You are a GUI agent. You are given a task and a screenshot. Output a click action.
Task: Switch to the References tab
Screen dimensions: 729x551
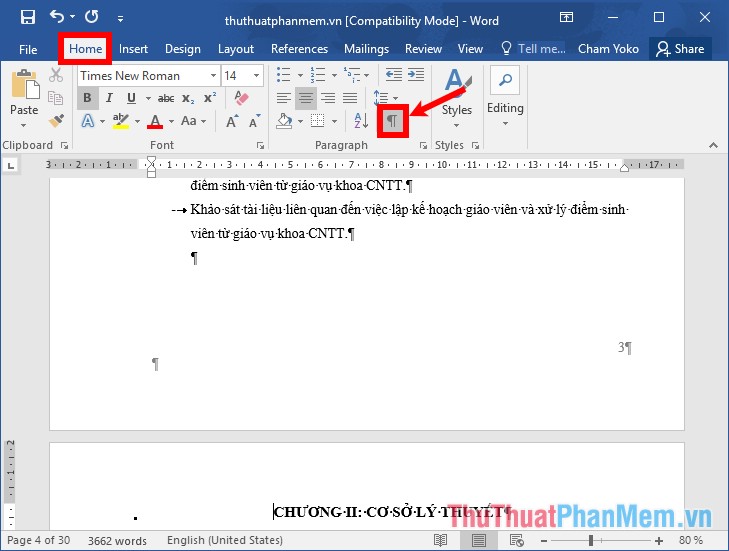pyautogui.click(x=299, y=48)
